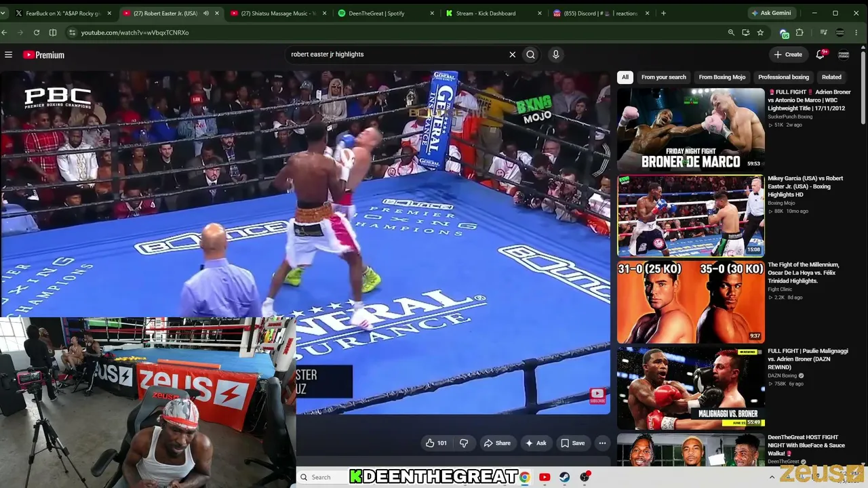Open more actions menu under the video
This screenshot has width=868, height=488.
(602, 443)
